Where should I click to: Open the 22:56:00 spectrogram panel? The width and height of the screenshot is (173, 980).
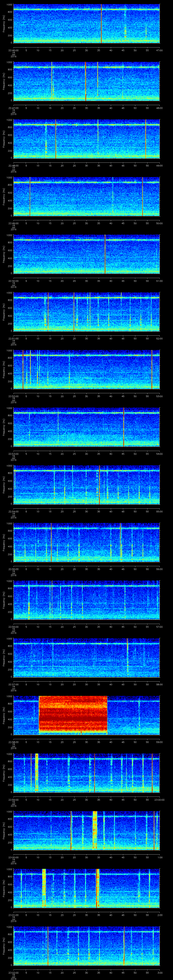87,600
